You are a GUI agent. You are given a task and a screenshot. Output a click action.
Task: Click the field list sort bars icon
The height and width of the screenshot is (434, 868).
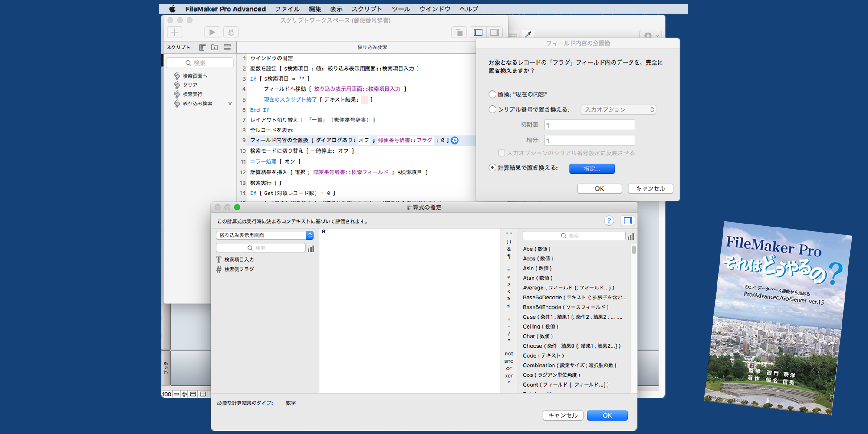click(311, 248)
